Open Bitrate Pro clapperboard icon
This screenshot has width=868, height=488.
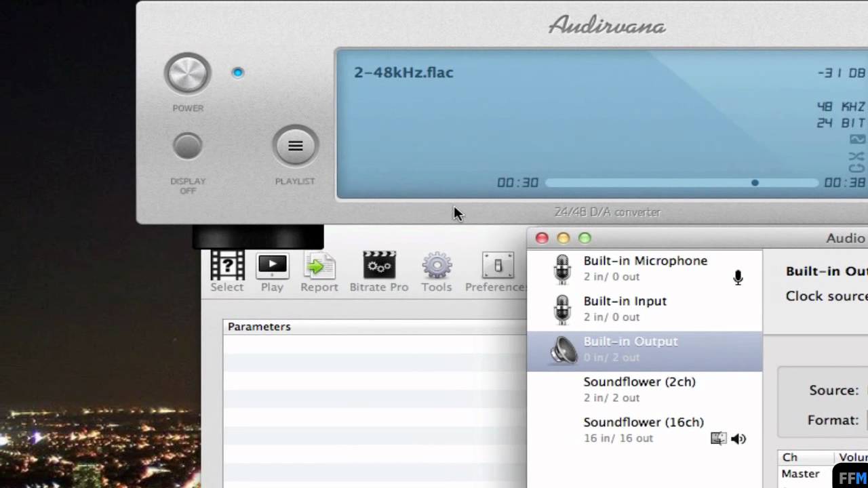[379, 265]
